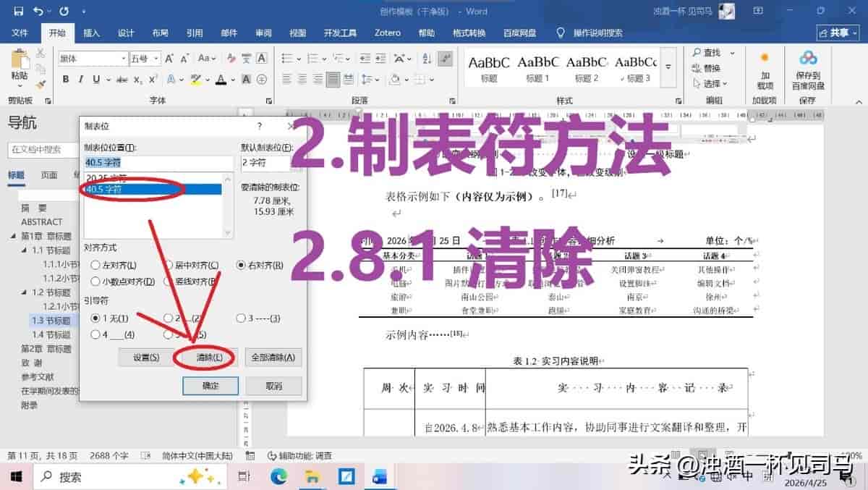The width and height of the screenshot is (868, 490).
Task: Open the 选择 dropdown in editing group
Action: [709, 83]
